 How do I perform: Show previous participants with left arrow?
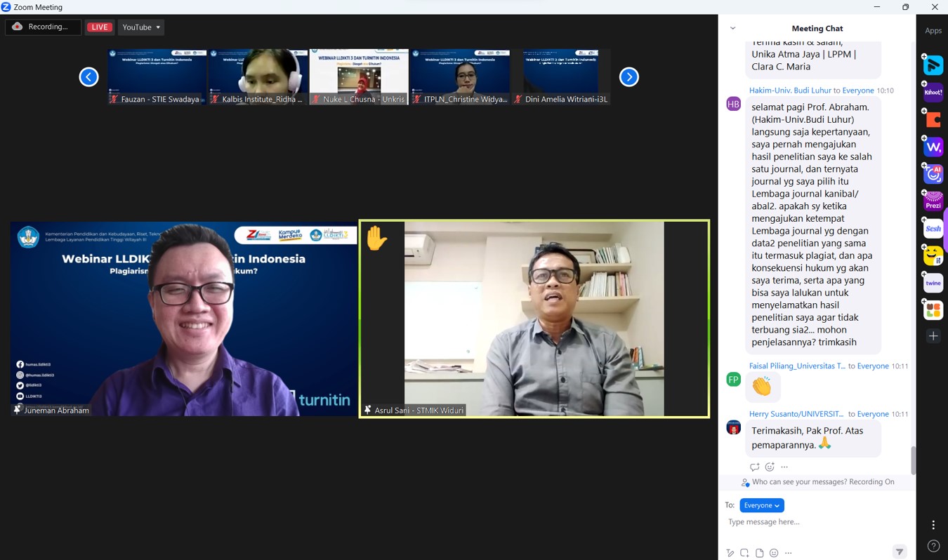click(x=88, y=76)
